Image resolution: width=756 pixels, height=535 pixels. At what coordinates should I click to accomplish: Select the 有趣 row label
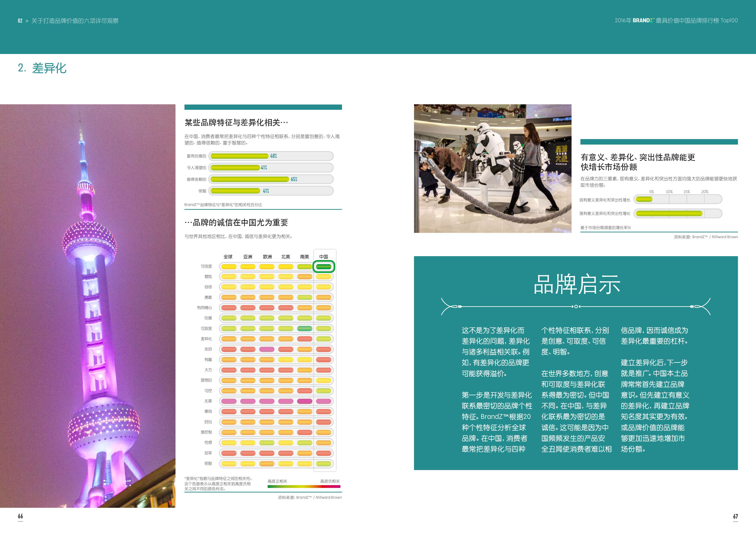(208, 360)
